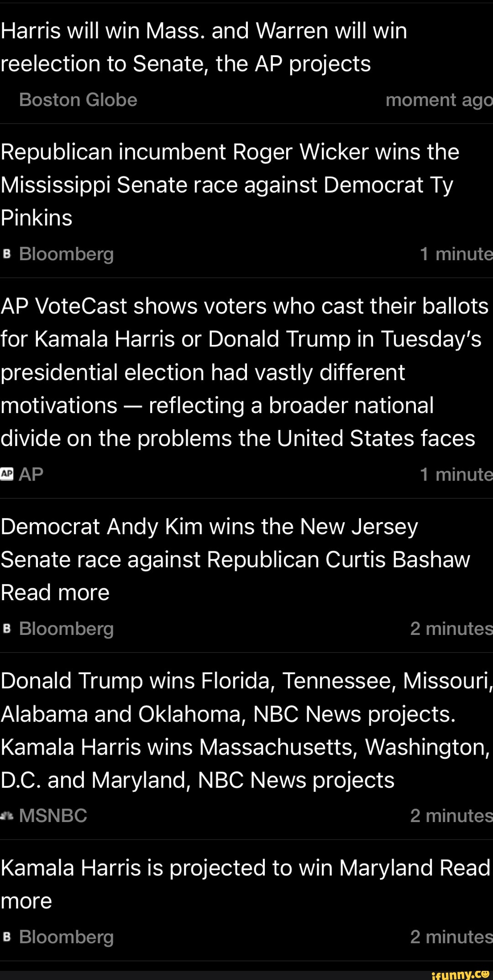Image resolution: width=493 pixels, height=980 pixels.
Task: Open the Roger Wicker Mississippi headline
Action: tap(228, 185)
